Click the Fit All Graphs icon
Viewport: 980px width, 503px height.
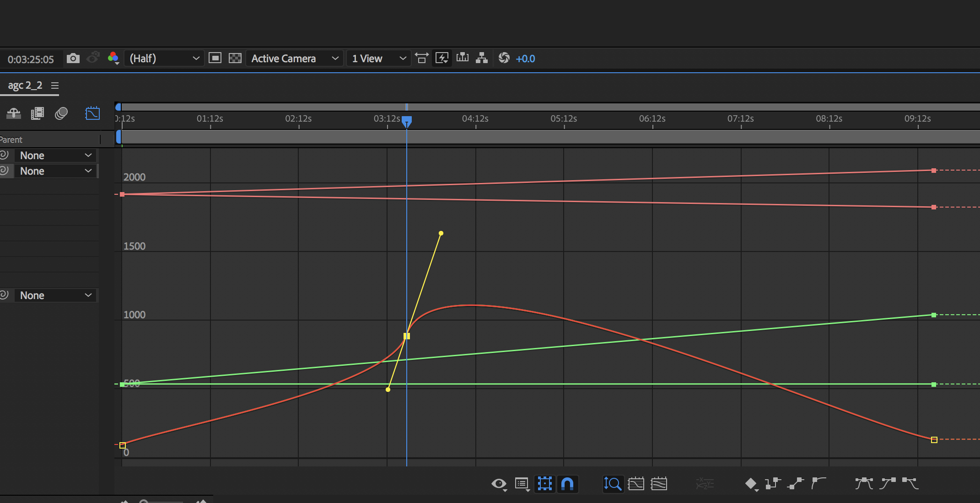click(659, 483)
